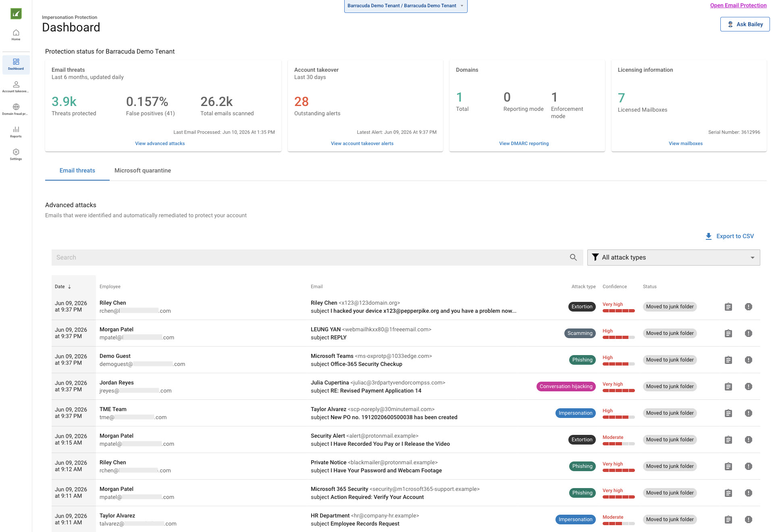Click 0.157% False positives value
Screen dimensions: 778x532
[147, 102]
